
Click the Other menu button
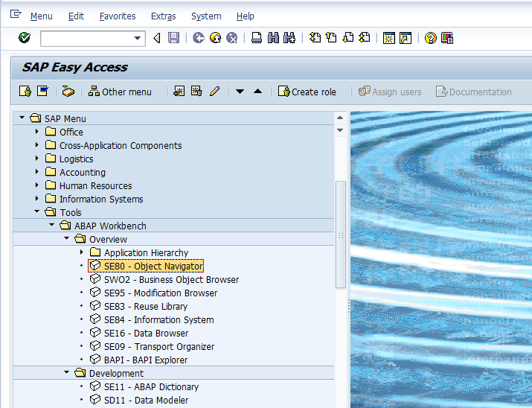(x=120, y=92)
